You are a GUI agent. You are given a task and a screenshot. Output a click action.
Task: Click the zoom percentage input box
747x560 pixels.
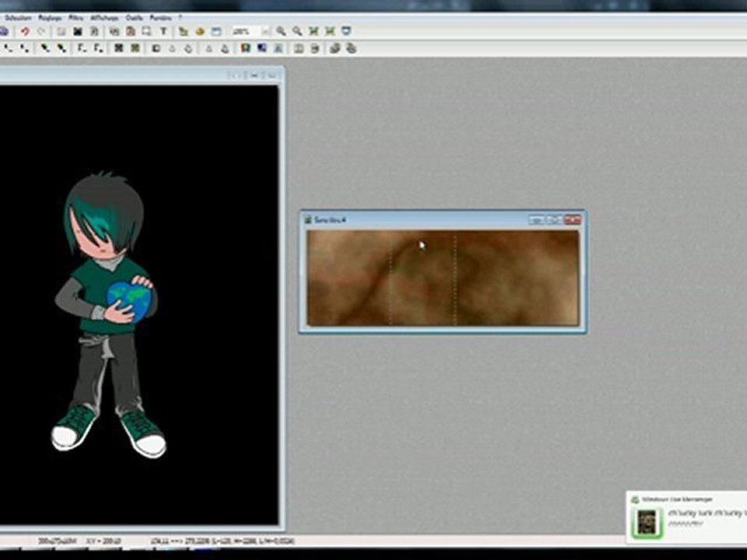pos(245,32)
